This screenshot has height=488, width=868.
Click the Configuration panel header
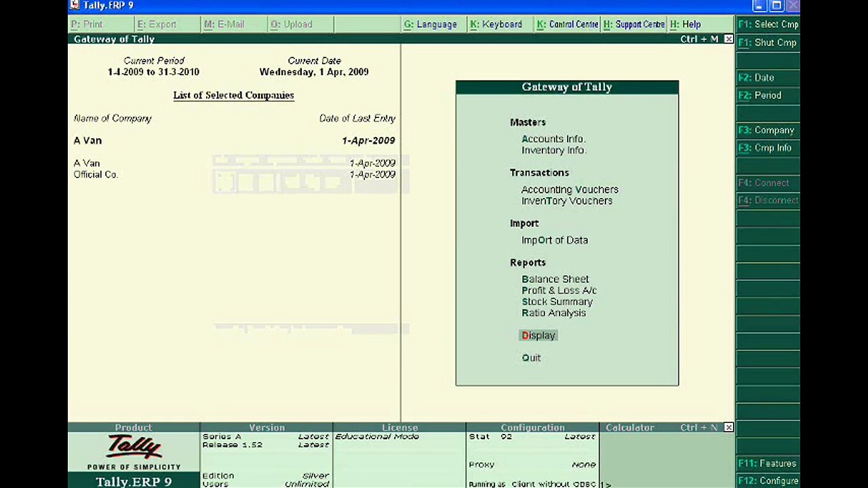point(532,428)
